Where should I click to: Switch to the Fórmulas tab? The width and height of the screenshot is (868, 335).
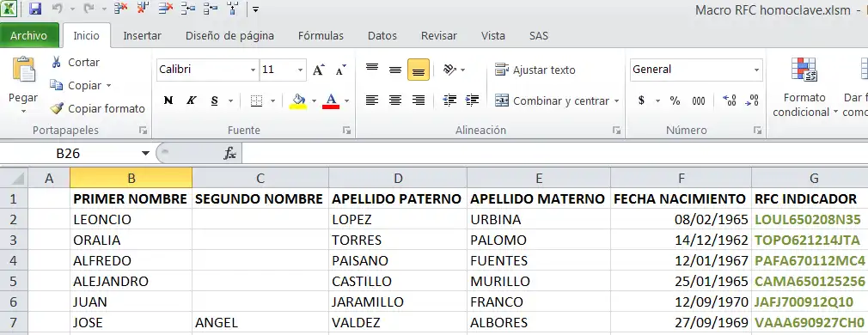click(321, 35)
